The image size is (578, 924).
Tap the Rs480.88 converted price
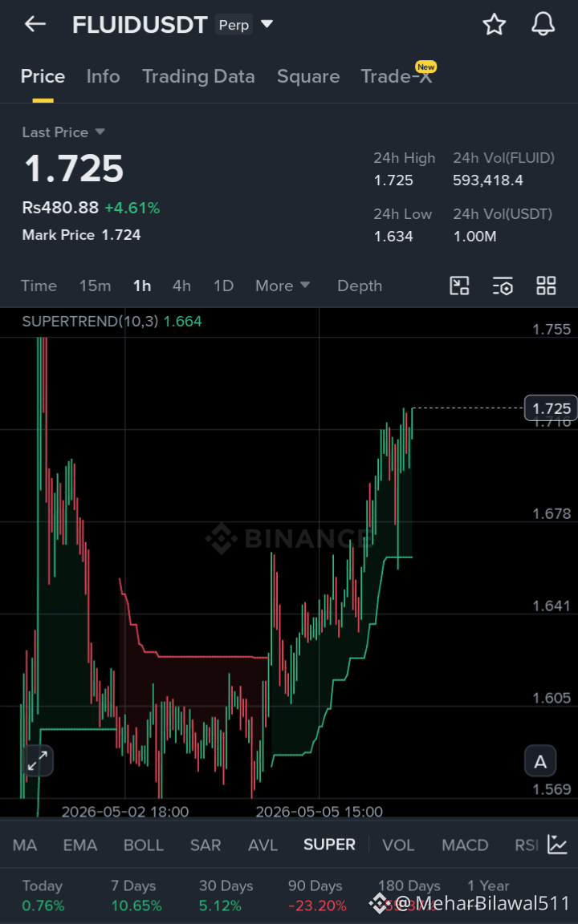(60, 208)
